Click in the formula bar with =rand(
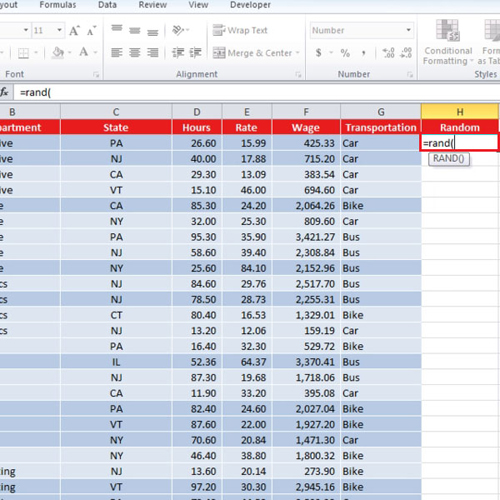 click(257, 92)
